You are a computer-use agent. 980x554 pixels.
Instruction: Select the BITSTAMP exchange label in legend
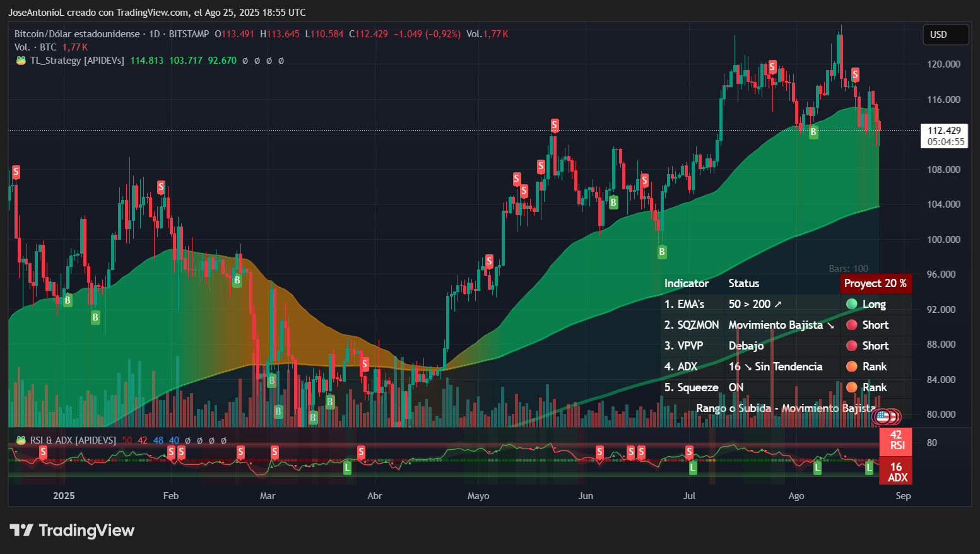189,34
